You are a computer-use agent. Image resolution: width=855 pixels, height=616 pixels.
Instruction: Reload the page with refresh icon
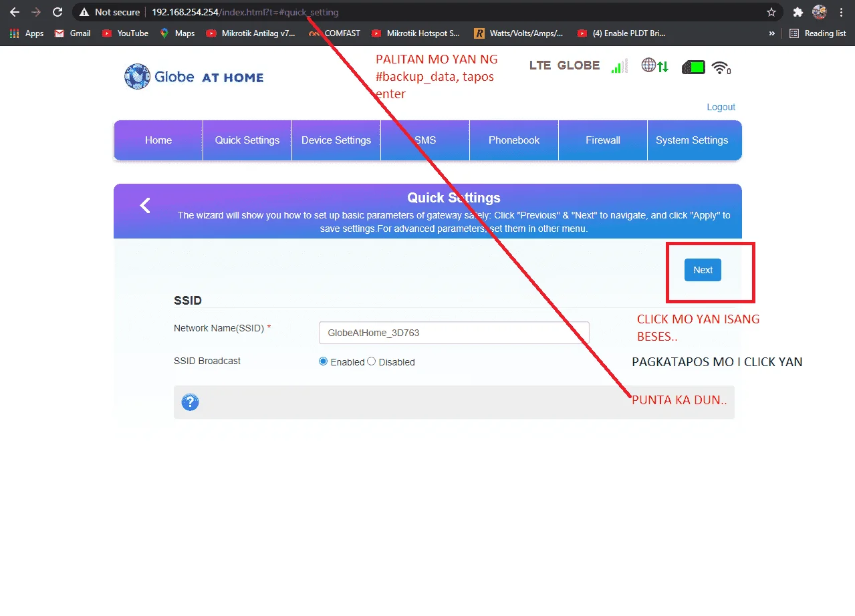tap(57, 12)
